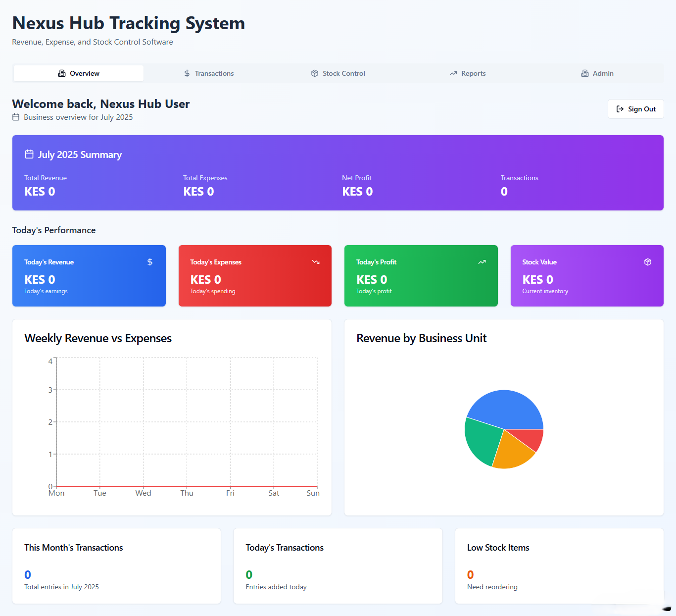Image resolution: width=676 pixels, height=616 pixels.
Task: Click the calendar icon next to Business overview text
Action: tap(16, 117)
